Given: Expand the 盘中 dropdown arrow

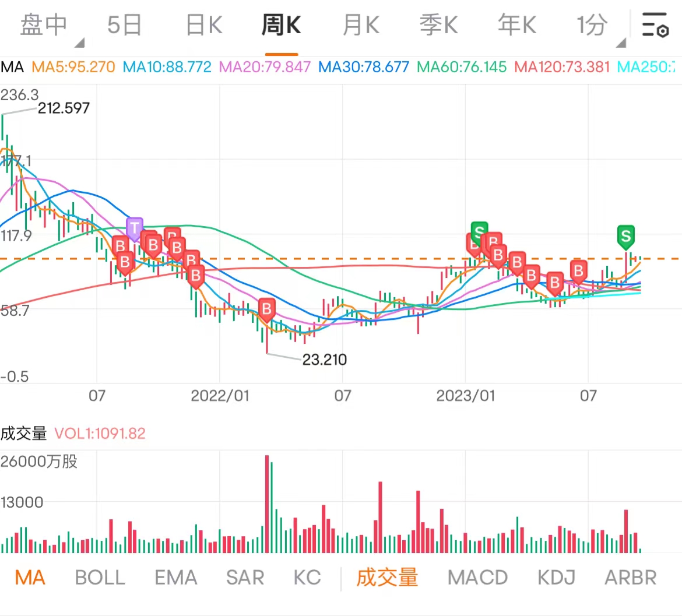Looking at the screenshot, I should pyautogui.click(x=80, y=43).
